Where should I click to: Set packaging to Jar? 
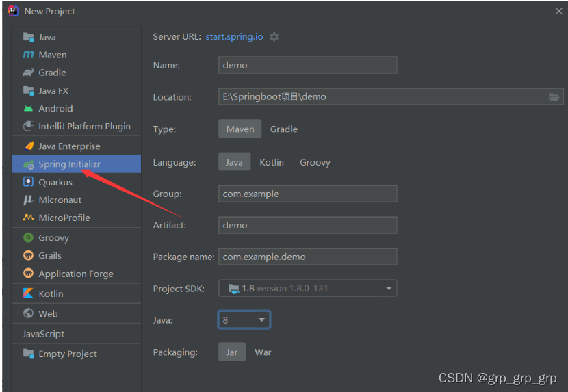[232, 352]
